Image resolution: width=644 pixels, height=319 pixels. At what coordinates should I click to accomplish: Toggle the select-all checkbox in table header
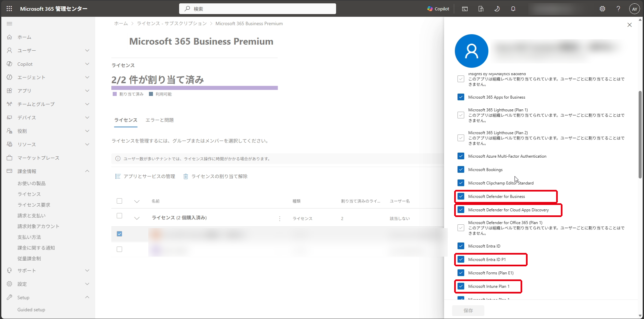(119, 201)
